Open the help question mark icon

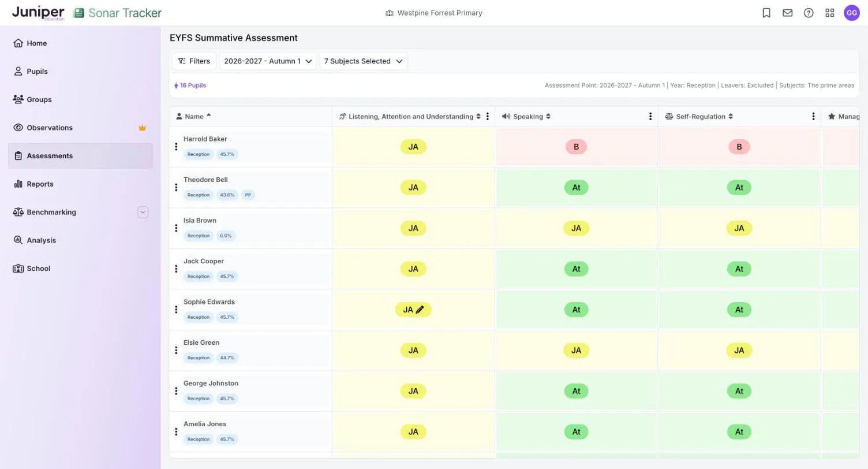tap(809, 13)
